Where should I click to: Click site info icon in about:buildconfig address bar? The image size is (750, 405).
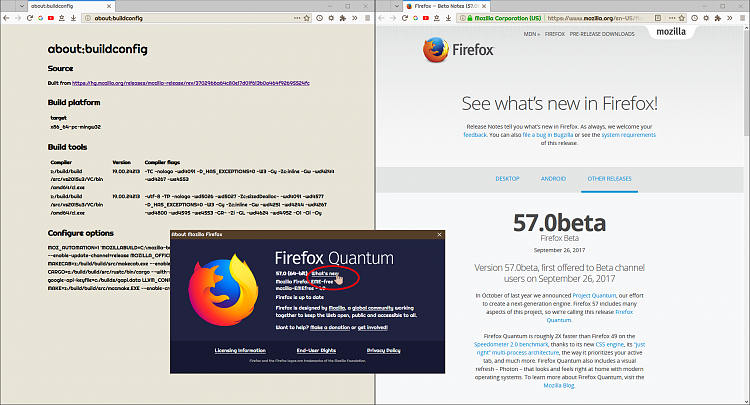[x=88, y=18]
